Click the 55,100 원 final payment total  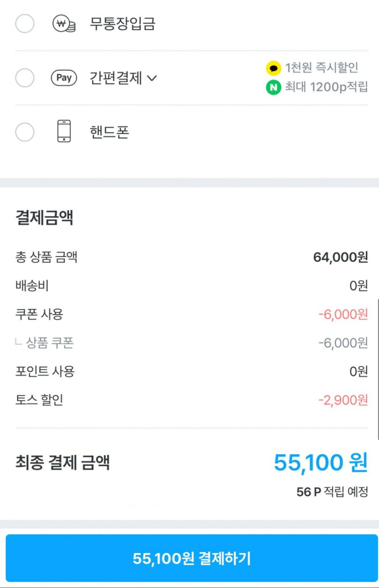pyautogui.click(x=320, y=463)
